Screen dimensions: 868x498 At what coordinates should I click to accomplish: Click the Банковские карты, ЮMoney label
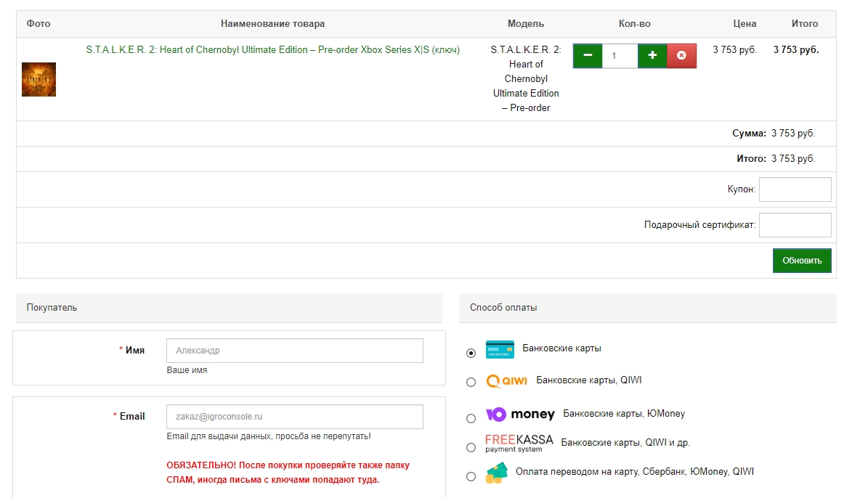(624, 414)
